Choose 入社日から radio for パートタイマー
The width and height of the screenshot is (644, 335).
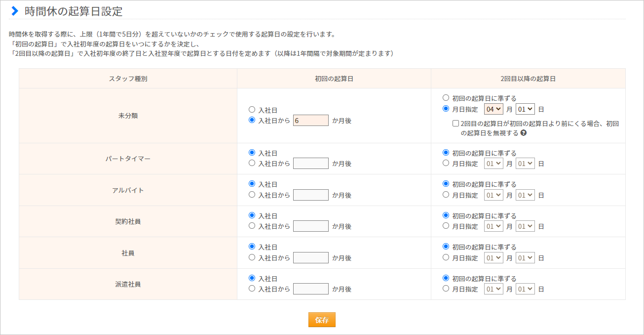[252, 163]
